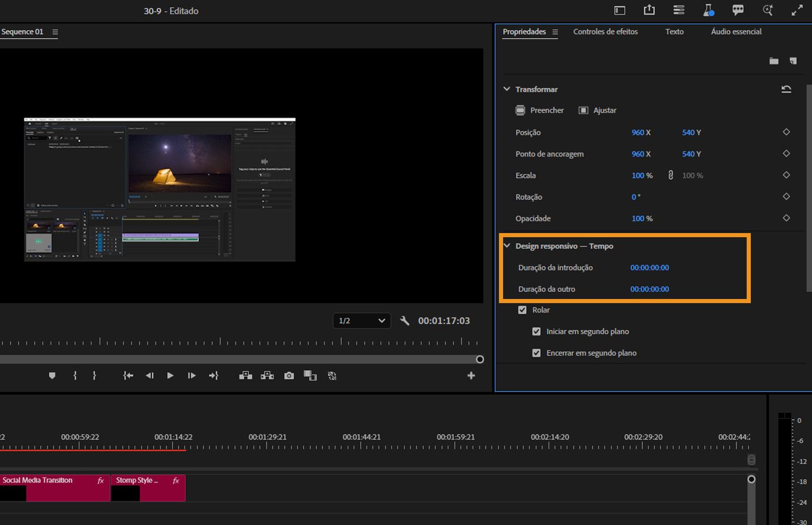The width and height of the screenshot is (812, 525).
Task: Open the 1/2 resolution dropdown
Action: point(361,320)
